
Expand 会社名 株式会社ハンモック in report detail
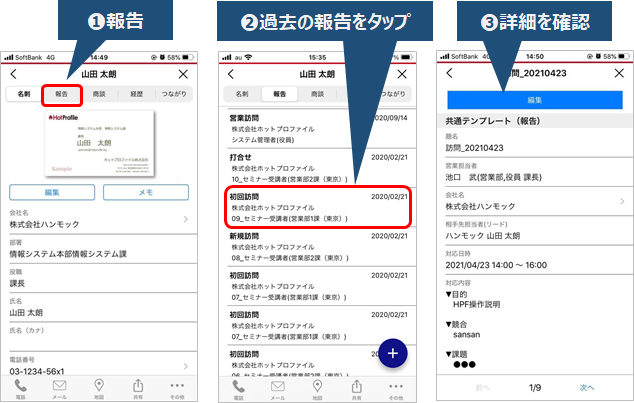(x=622, y=201)
